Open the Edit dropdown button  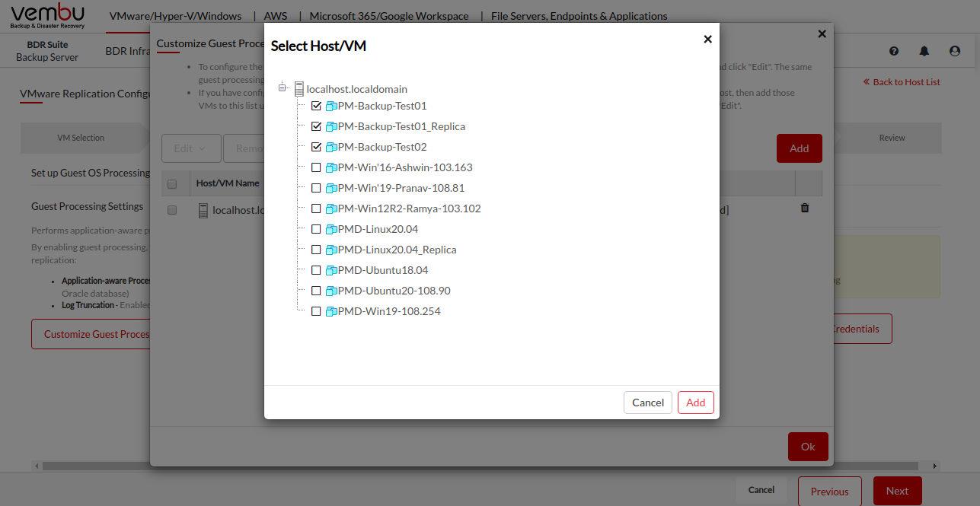click(x=191, y=148)
